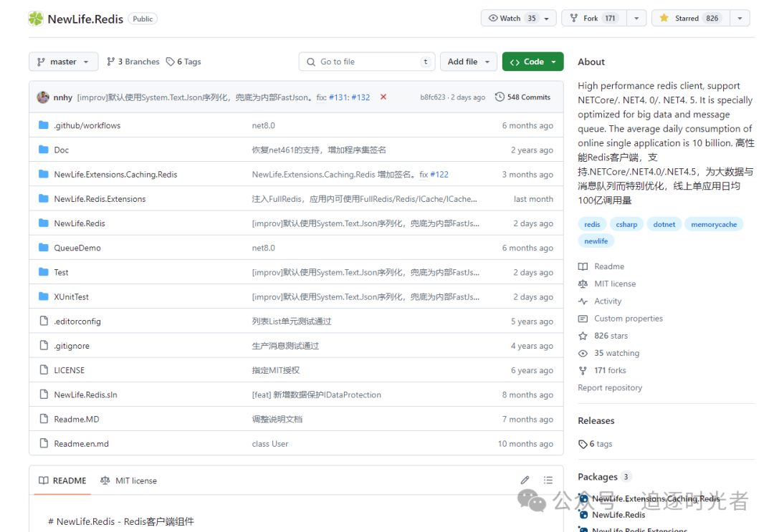Click the fork icon beside 171 forks

pyautogui.click(x=583, y=370)
